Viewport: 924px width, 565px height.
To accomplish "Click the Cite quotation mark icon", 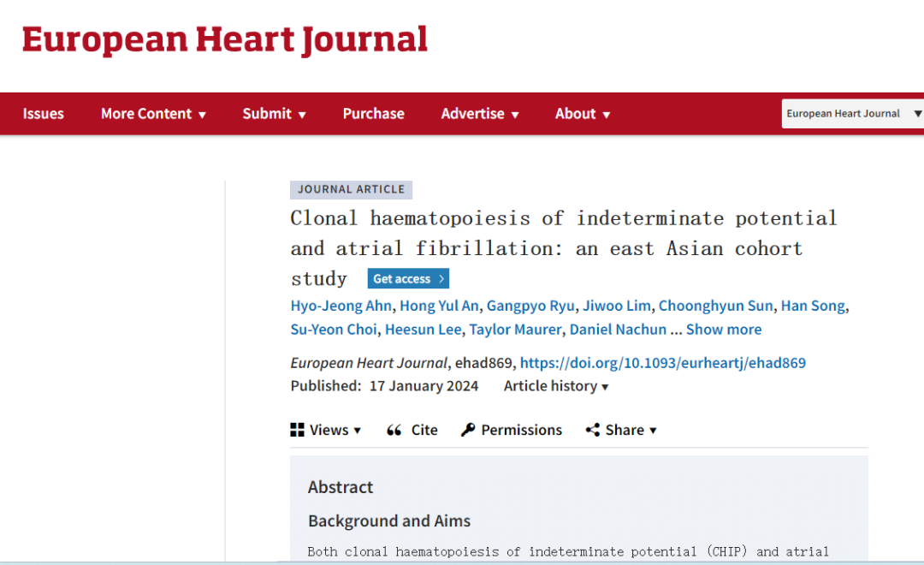I will (394, 430).
